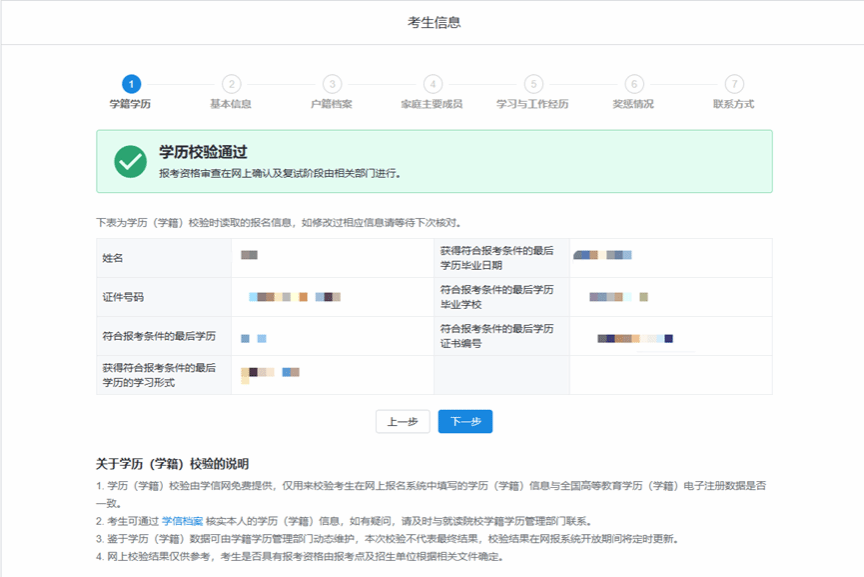
Task: Click the step 7 number circle
Action: click(x=734, y=84)
